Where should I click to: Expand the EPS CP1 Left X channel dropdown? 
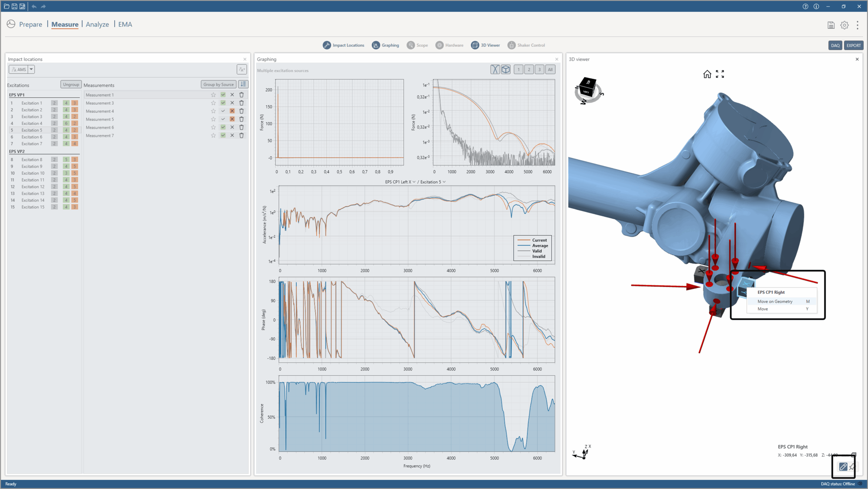(x=414, y=182)
